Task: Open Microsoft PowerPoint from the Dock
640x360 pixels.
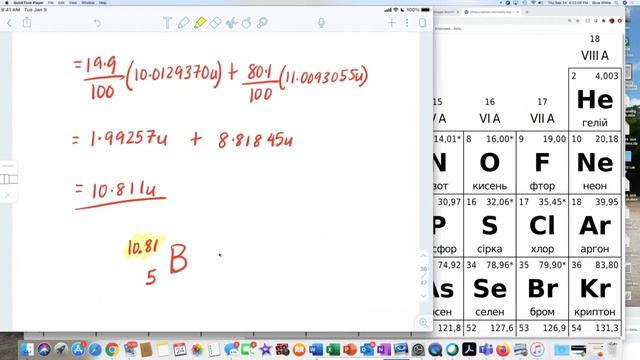Action: point(350,349)
